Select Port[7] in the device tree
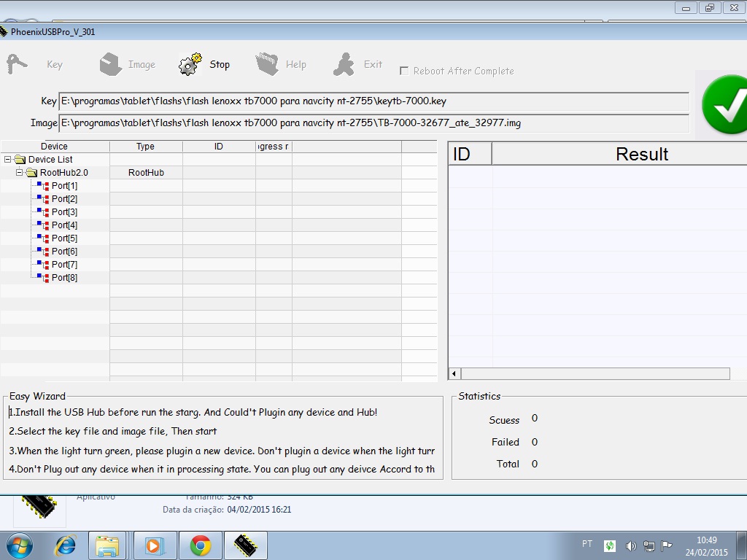 coord(64,264)
